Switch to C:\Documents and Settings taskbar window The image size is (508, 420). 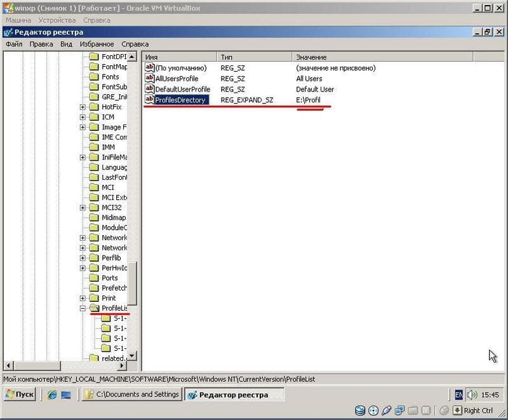(132, 395)
